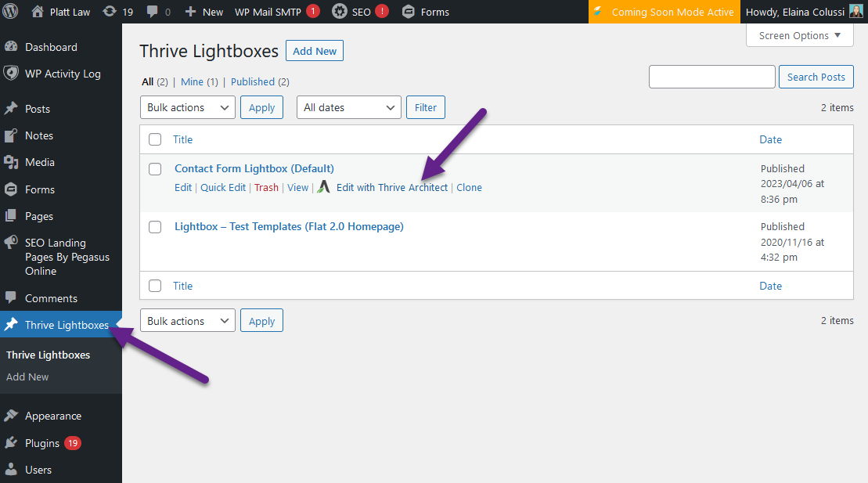Click Clone link for Contact Form Lightbox
This screenshot has height=483, width=868.
[469, 187]
